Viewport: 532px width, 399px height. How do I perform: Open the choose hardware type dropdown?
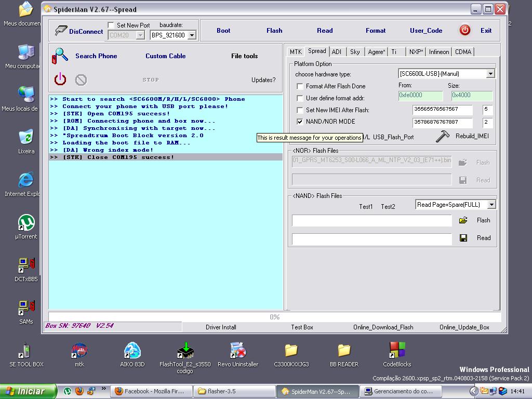[490, 74]
